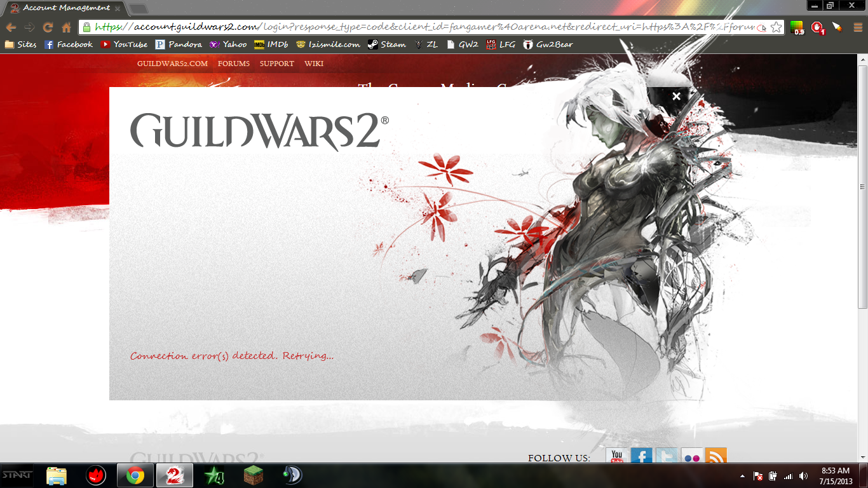Select the Account Management browser tab
This screenshot has height=488, width=868.
click(x=64, y=8)
